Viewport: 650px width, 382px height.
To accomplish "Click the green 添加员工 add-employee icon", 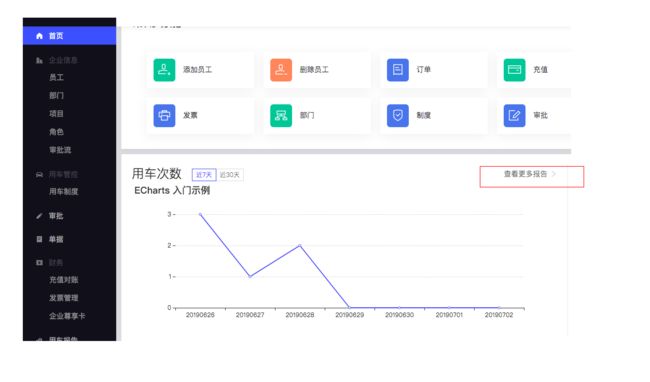I will tap(164, 70).
